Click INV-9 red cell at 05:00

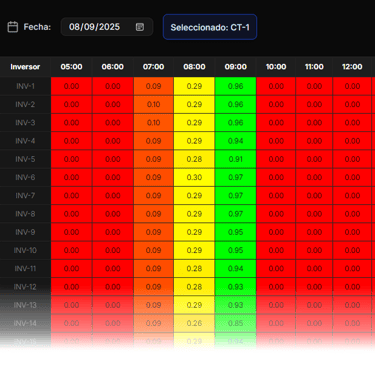point(71,232)
